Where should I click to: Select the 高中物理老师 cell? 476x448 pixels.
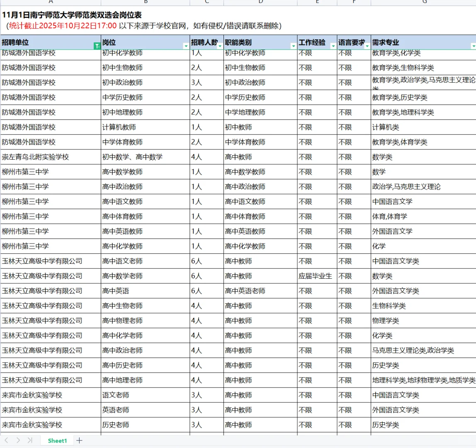click(146, 321)
